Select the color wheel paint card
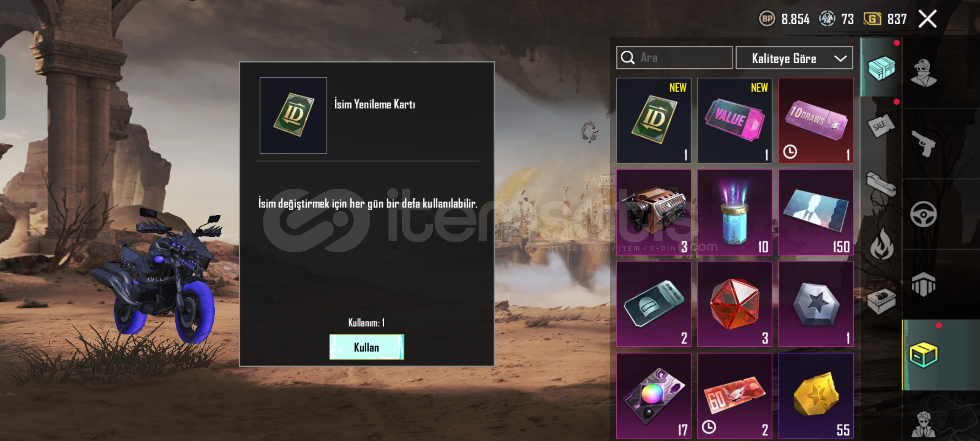Image resolution: width=980 pixels, height=441 pixels. [x=653, y=396]
